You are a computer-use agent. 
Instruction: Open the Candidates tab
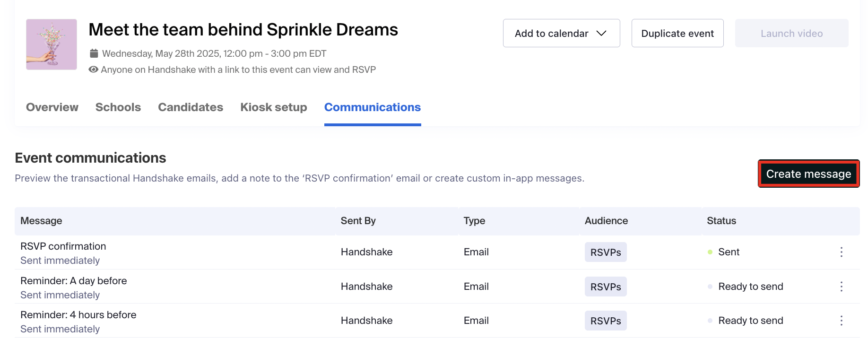pos(191,107)
